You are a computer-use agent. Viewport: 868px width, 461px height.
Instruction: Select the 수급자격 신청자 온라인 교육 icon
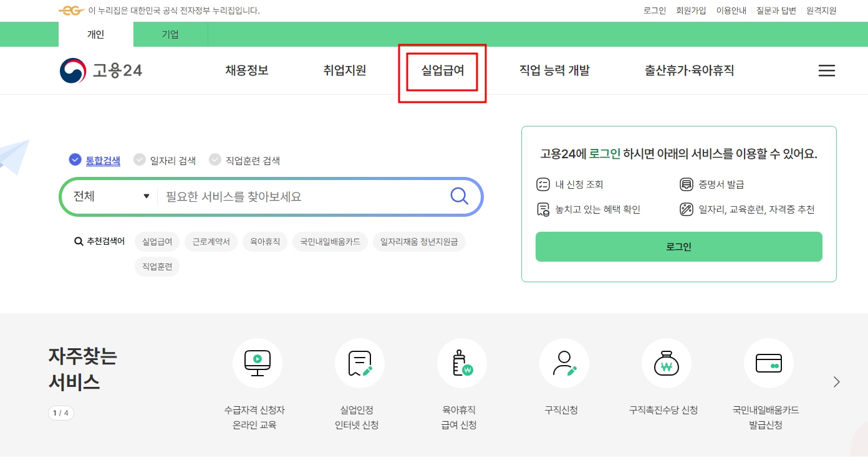(258, 363)
